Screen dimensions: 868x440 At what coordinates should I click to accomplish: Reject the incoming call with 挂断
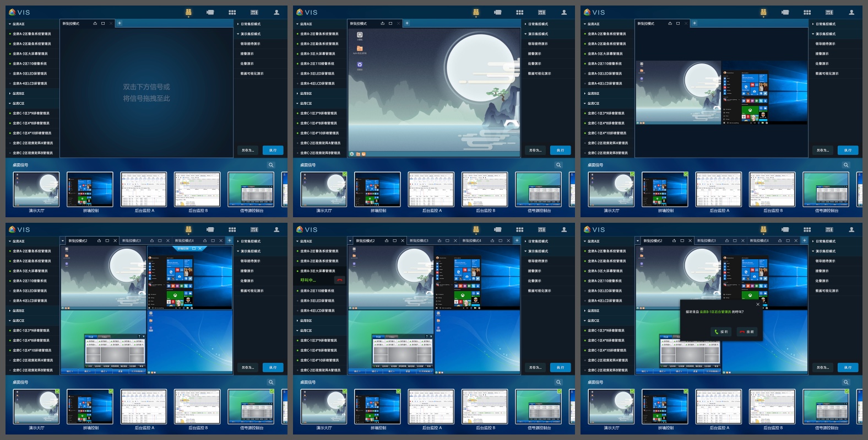[x=747, y=332]
